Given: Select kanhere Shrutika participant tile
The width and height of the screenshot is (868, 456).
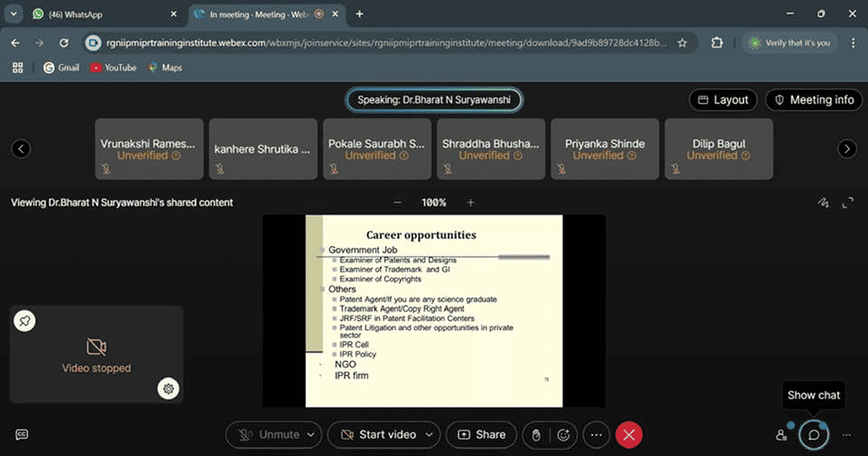Looking at the screenshot, I should [263, 148].
